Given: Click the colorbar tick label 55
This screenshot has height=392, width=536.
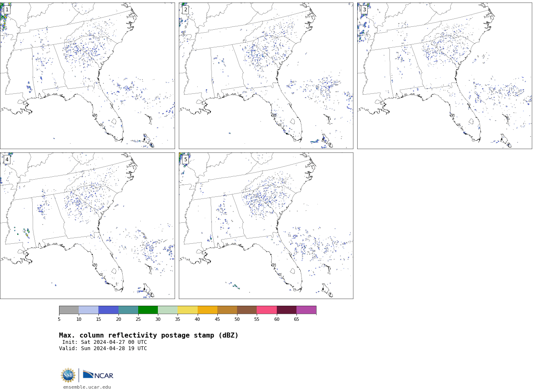Looking at the screenshot, I should click(257, 320).
